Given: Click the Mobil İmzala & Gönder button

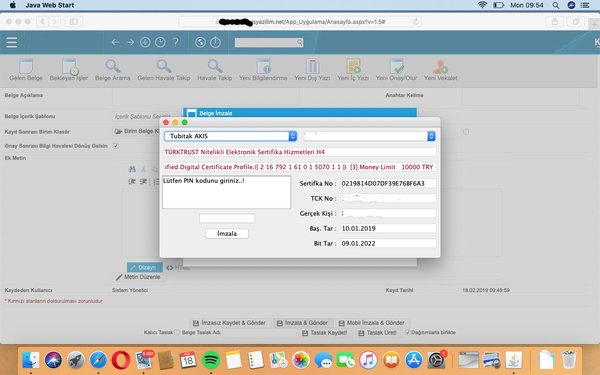Looking at the screenshot, I should point(372,323).
